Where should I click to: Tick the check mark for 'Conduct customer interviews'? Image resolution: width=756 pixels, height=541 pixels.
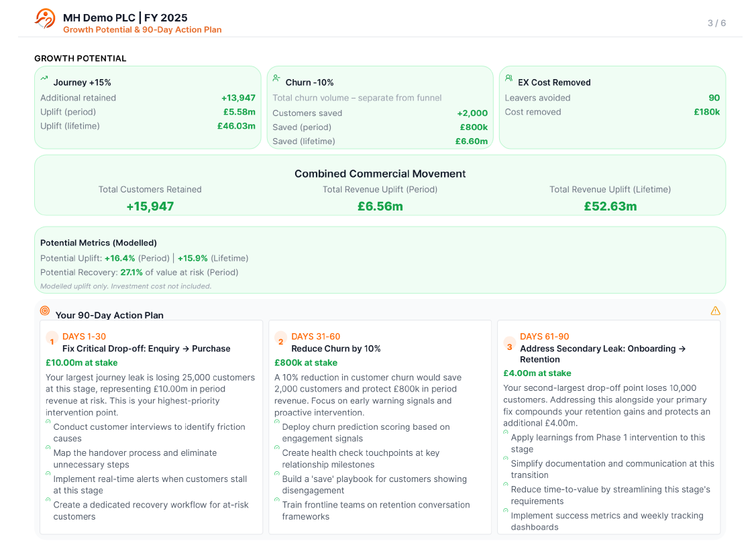coord(48,422)
